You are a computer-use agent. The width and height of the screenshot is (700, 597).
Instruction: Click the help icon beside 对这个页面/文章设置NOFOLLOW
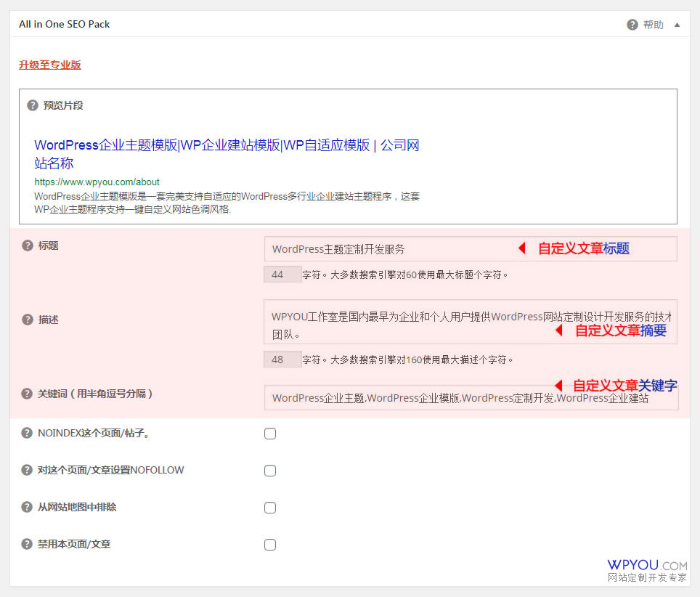27,470
